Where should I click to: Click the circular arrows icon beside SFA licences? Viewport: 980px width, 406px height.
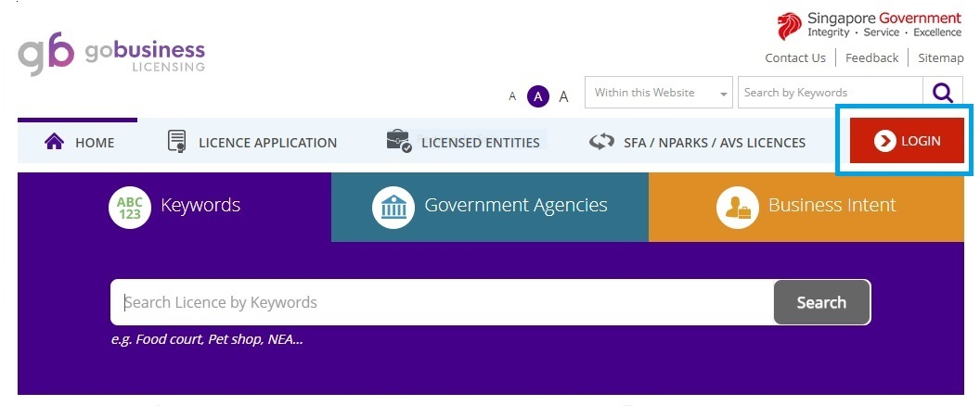pyautogui.click(x=601, y=143)
